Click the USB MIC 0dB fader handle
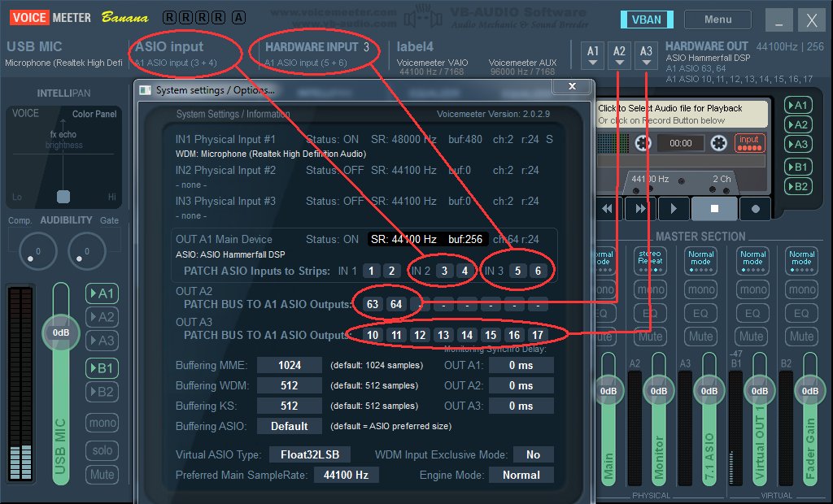The width and height of the screenshot is (833, 504). (61, 332)
